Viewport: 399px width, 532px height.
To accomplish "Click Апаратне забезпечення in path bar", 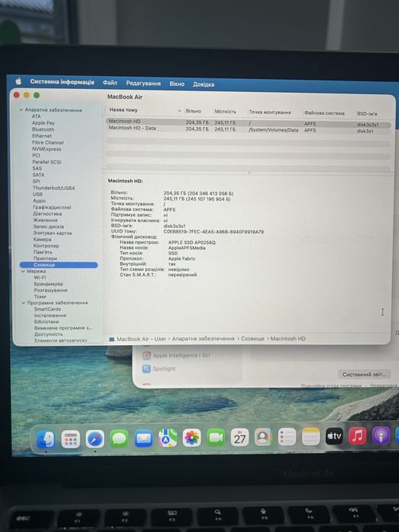I will [203, 339].
